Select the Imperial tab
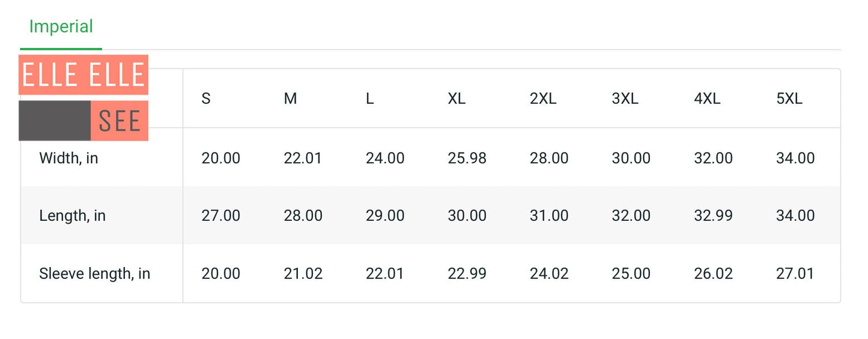This screenshot has height=339, width=868. (61, 27)
